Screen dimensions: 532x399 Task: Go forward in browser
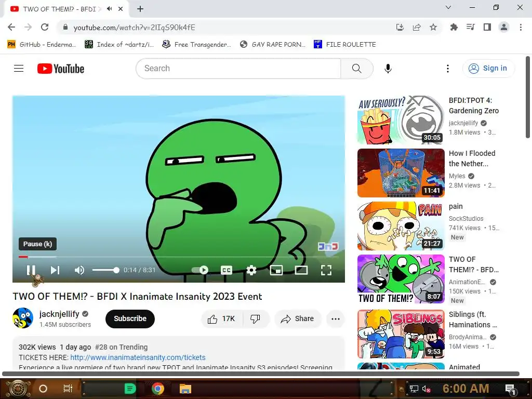tap(28, 27)
